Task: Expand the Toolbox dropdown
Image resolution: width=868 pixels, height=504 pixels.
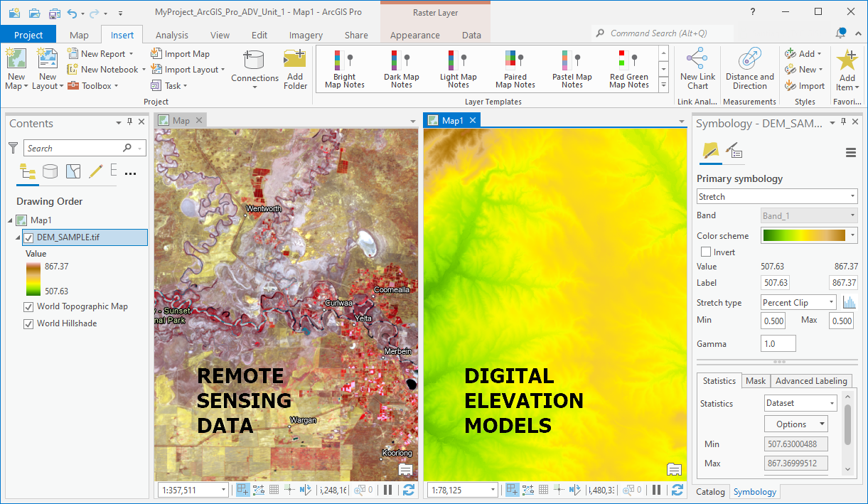Action: (116, 86)
